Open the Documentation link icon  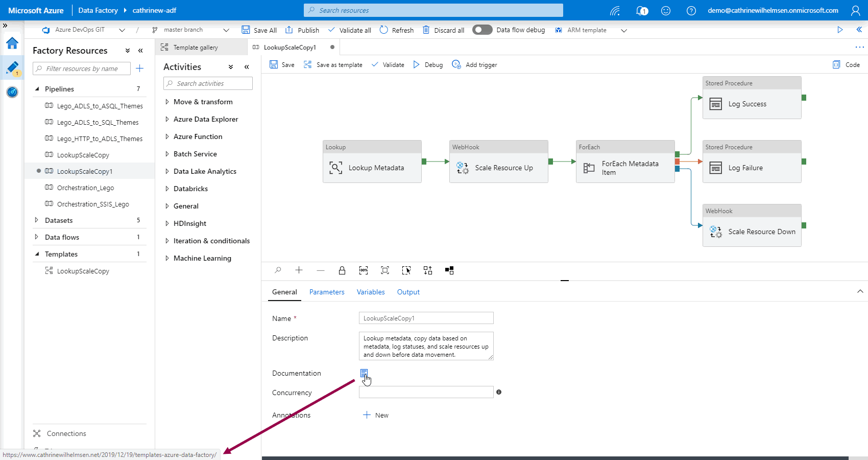click(364, 373)
